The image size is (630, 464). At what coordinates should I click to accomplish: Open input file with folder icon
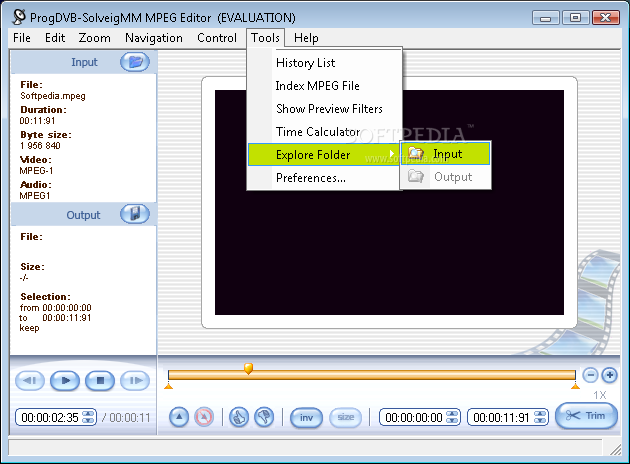click(x=135, y=62)
